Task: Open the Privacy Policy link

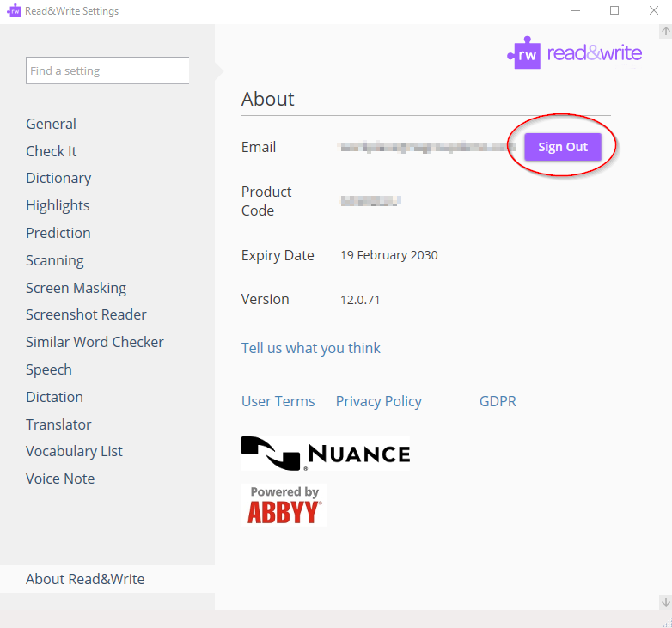Action: [379, 401]
